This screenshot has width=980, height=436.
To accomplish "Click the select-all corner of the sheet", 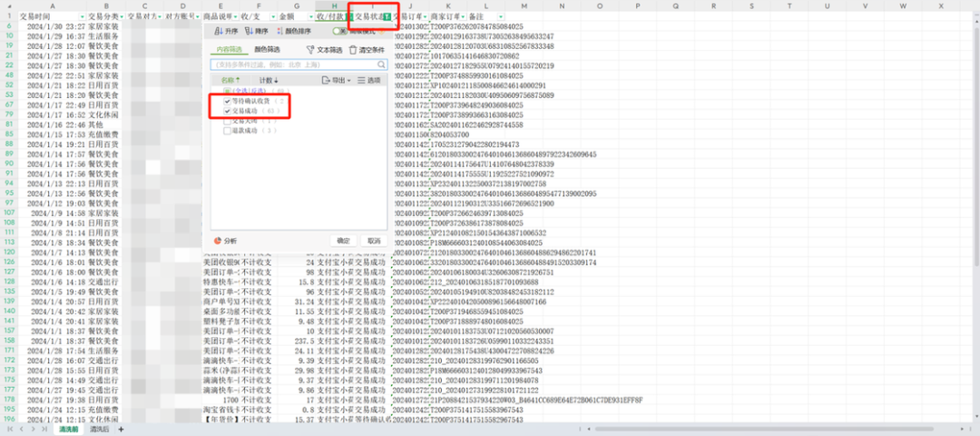I will pyautogui.click(x=8, y=5).
